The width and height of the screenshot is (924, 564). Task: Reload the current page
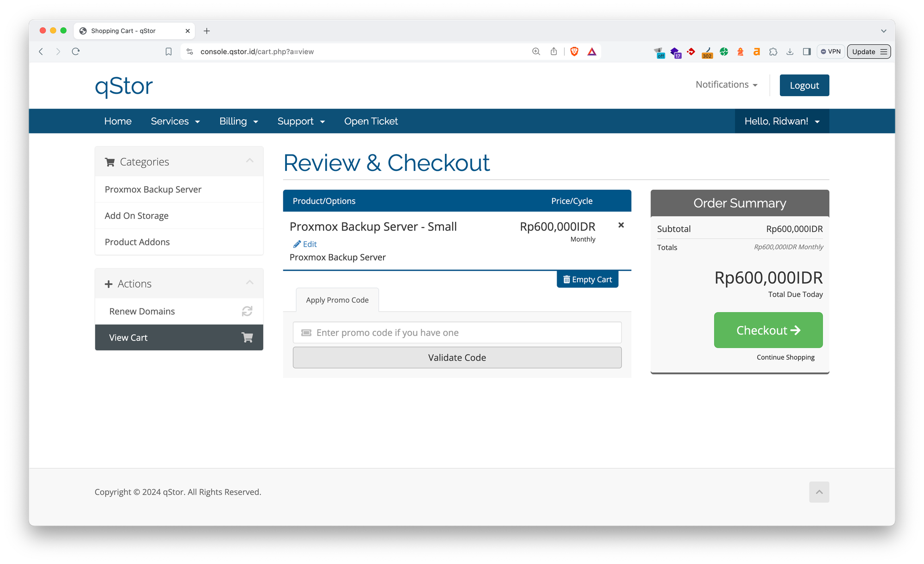pyautogui.click(x=76, y=51)
